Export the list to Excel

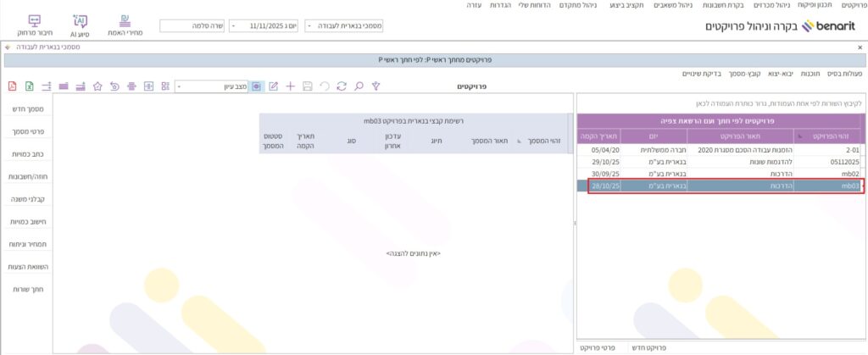click(30, 86)
